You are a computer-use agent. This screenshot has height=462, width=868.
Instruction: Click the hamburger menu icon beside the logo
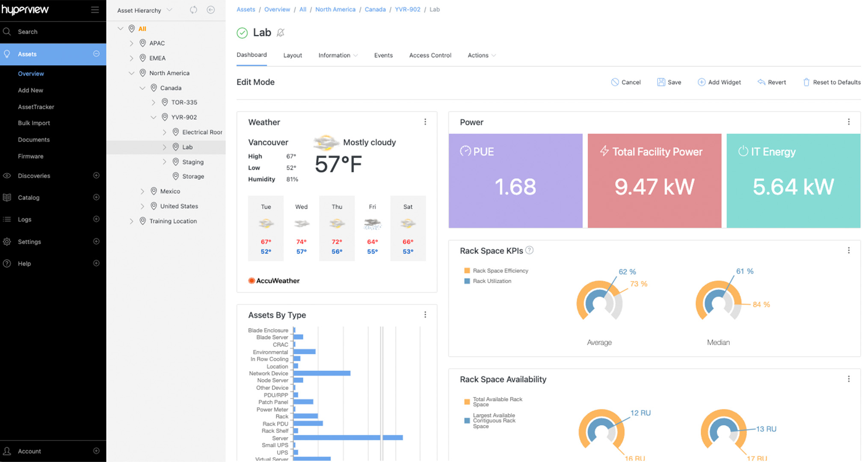(x=95, y=10)
